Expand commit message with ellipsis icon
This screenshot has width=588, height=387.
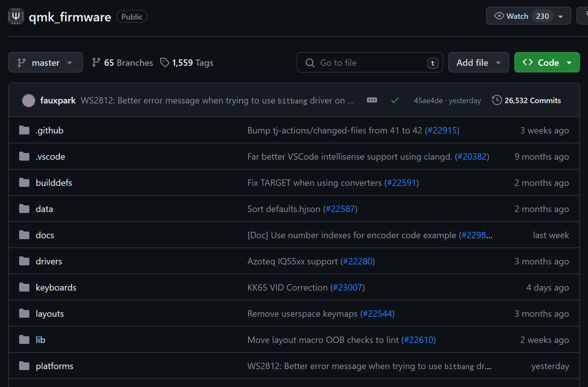pyautogui.click(x=372, y=100)
